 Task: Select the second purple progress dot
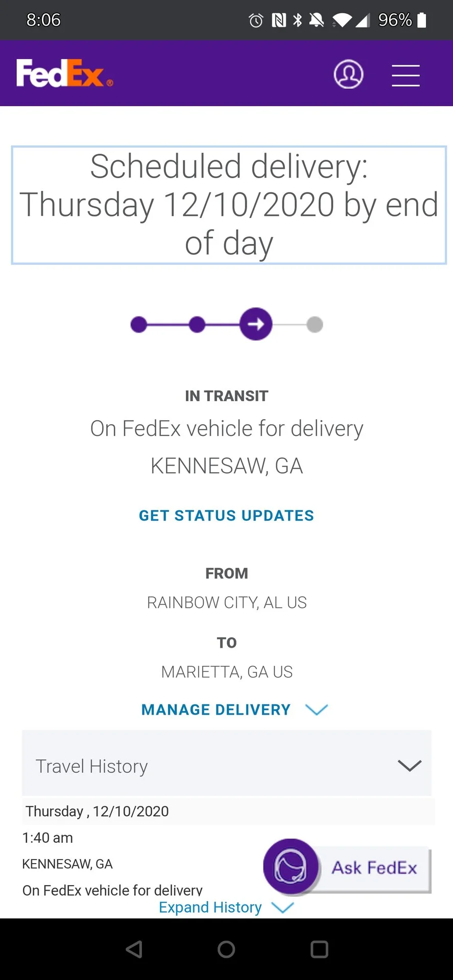pos(197,324)
